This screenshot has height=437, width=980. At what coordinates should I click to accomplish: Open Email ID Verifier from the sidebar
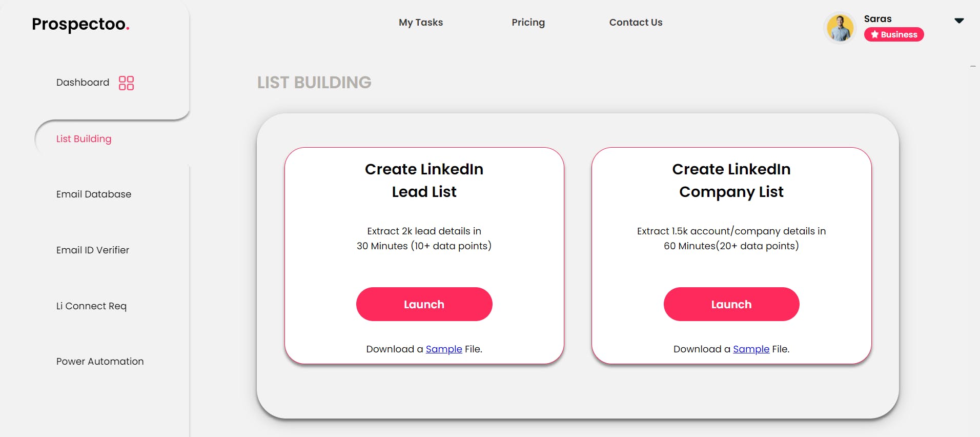(93, 250)
